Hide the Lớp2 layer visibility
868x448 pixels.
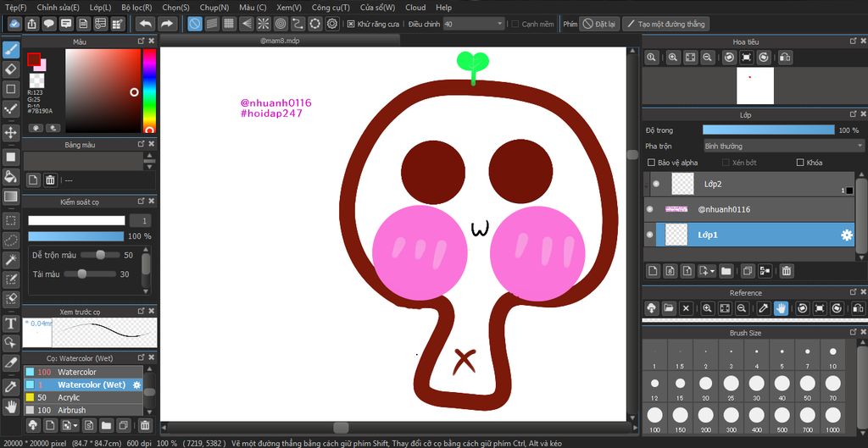point(655,184)
